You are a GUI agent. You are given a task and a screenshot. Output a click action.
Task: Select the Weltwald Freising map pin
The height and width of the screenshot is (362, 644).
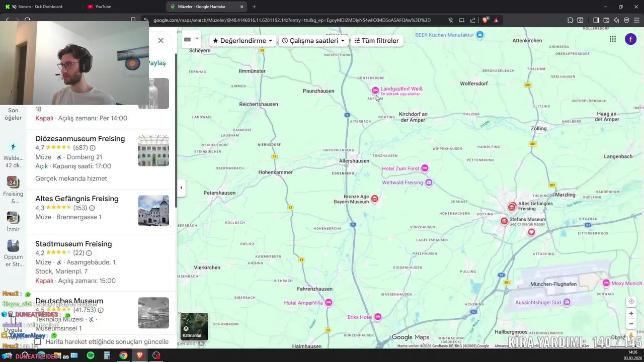[429, 183]
